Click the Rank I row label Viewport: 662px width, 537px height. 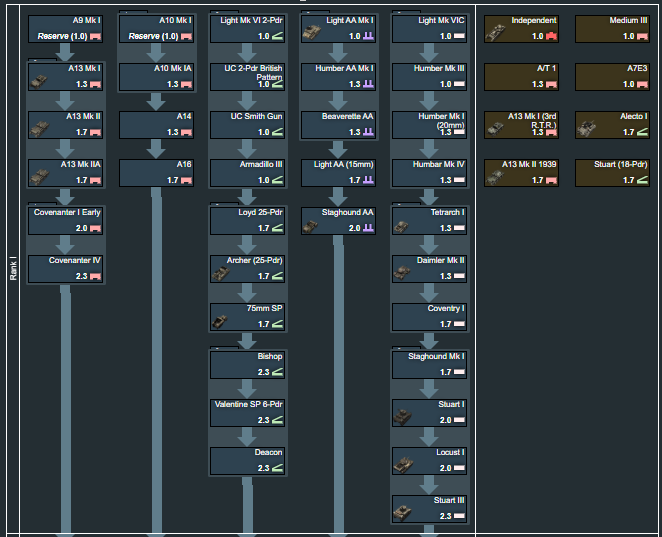coord(13,268)
